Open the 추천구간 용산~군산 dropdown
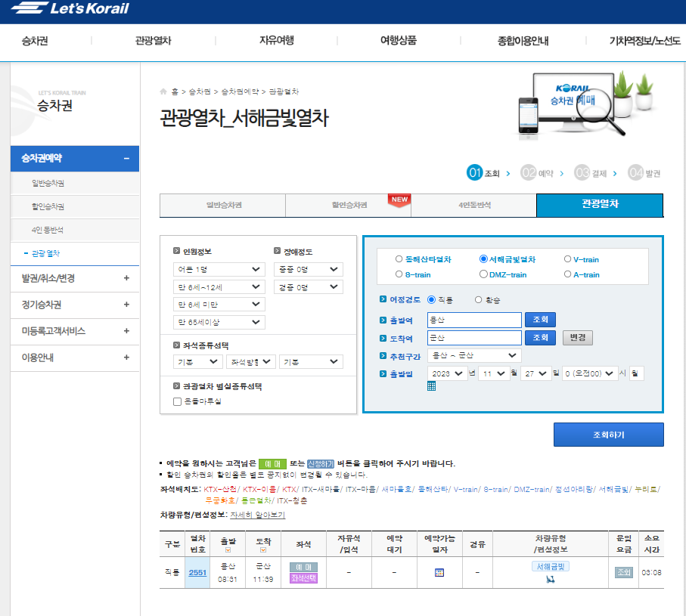The height and width of the screenshot is (616, 686). pyautogui.click(x=475, y=355)
